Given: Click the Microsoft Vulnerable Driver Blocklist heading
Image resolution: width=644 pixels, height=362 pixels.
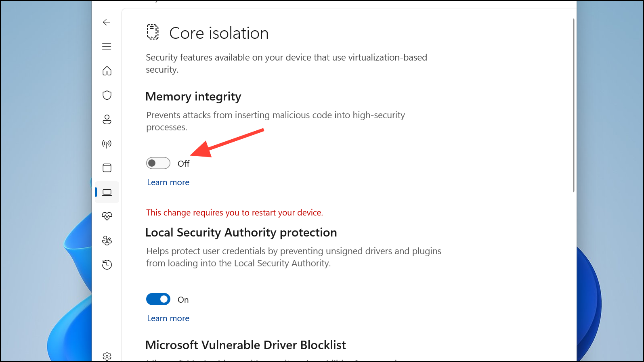Looking at the screenshot, I should click(245, 345).
